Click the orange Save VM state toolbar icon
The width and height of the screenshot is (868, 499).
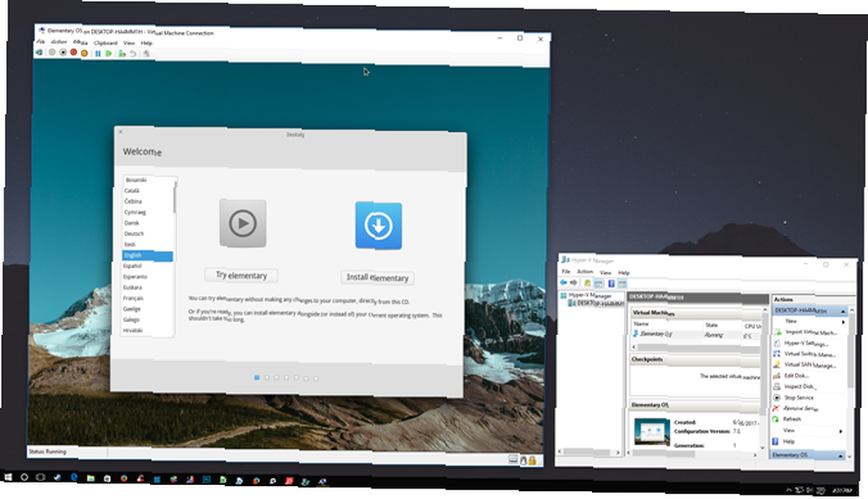[x=84, y=53]
